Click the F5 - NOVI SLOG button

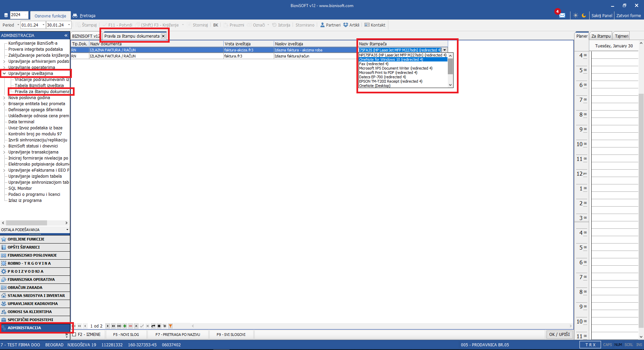coord(126,335)
